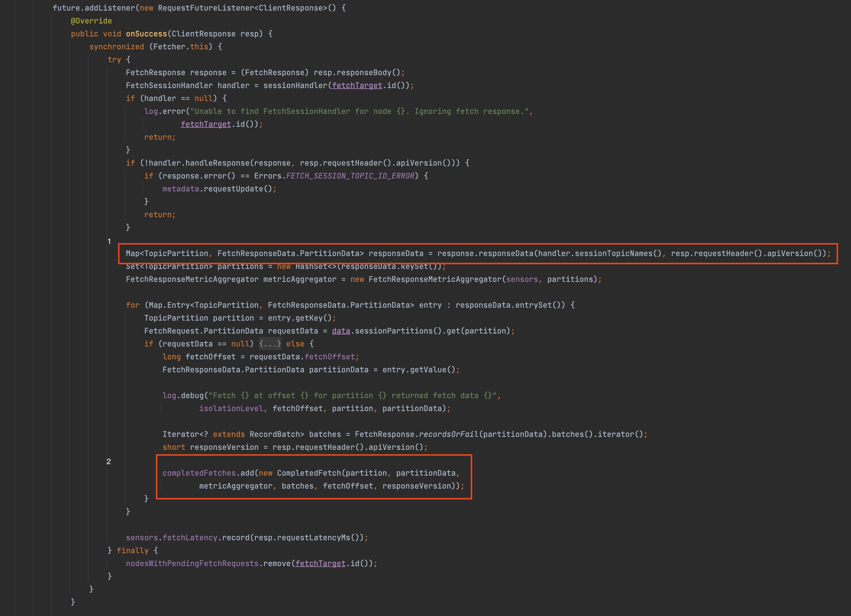Viewport: 851px width, 616px height.
Task: Click sessionPartitions() method call
Action: pyautogui.click(x=398, y=331)
